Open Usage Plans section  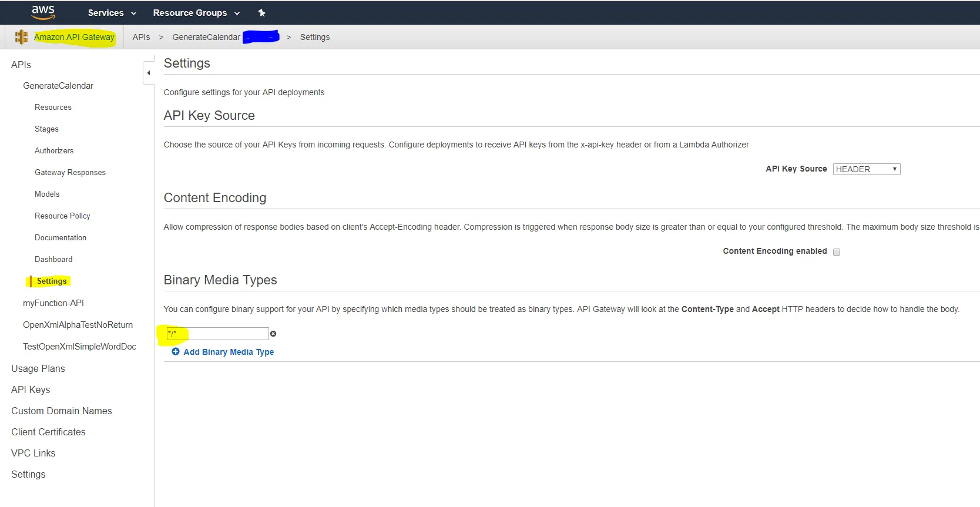click(x=38, y=368)
